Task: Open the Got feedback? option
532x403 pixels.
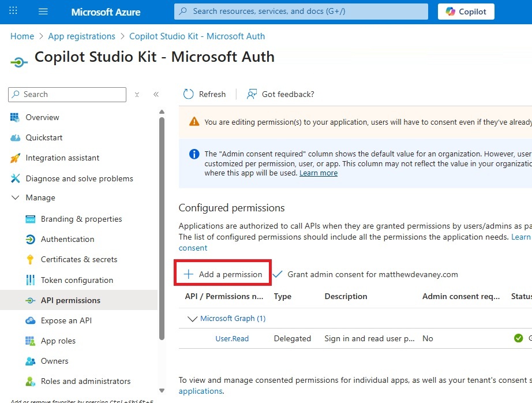Action: pos(280,94)
